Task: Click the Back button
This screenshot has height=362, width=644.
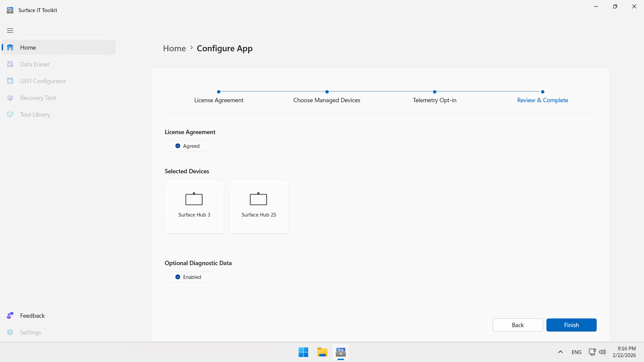Action: (x=518, y=325)
